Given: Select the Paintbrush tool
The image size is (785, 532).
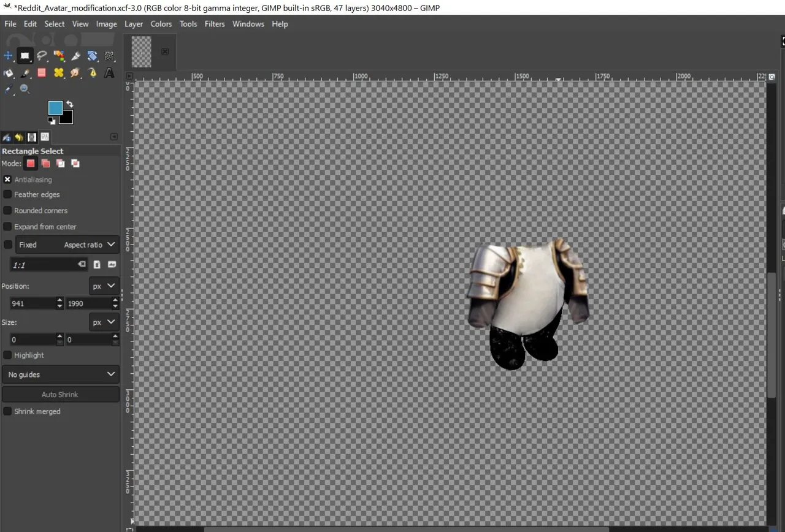Looking at the screenshot, I should click(x=25, y=73).
